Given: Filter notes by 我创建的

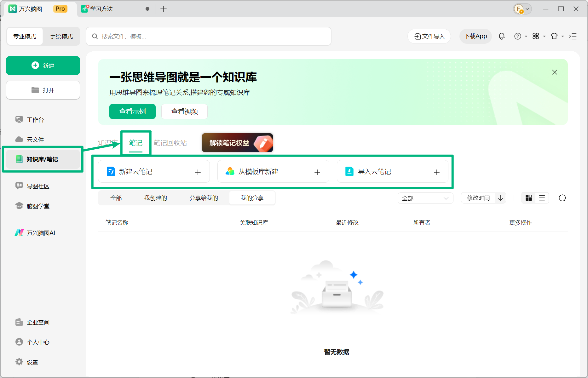Looking at the screenshot, I should click(x=156, y=198).
